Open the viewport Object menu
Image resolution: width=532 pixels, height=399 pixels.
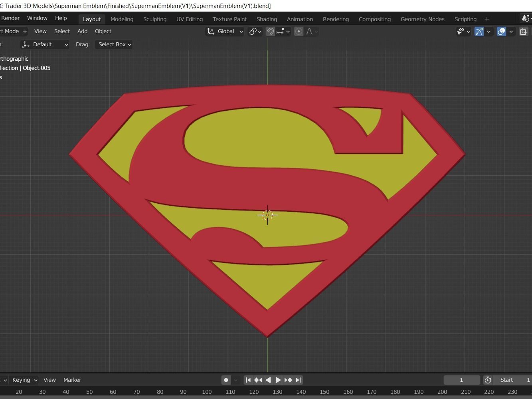(x=103, y=31)
